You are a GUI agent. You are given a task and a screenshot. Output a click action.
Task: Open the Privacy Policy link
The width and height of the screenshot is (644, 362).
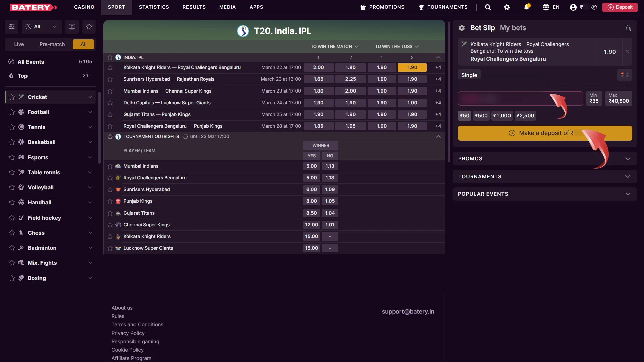pyautogui.click(x=128, y=333)
